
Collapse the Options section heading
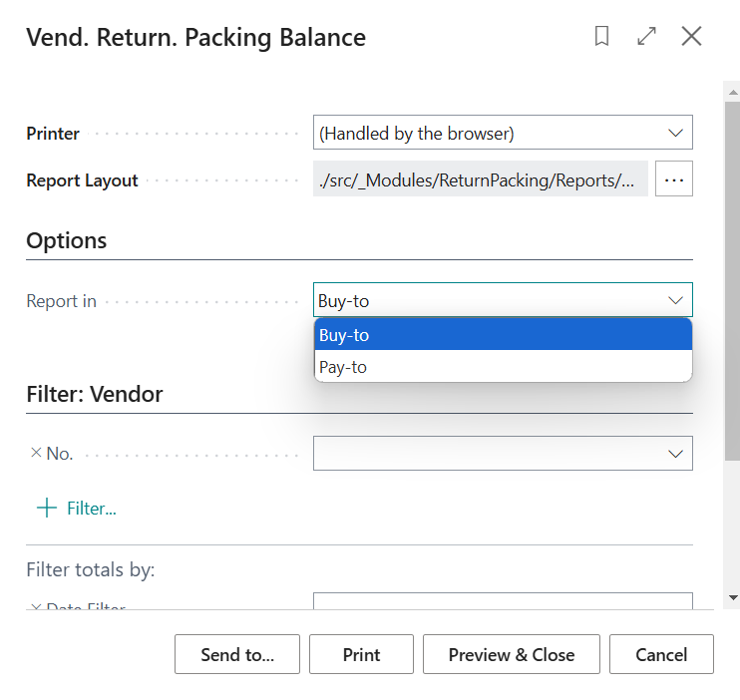(x=67, y=240)
